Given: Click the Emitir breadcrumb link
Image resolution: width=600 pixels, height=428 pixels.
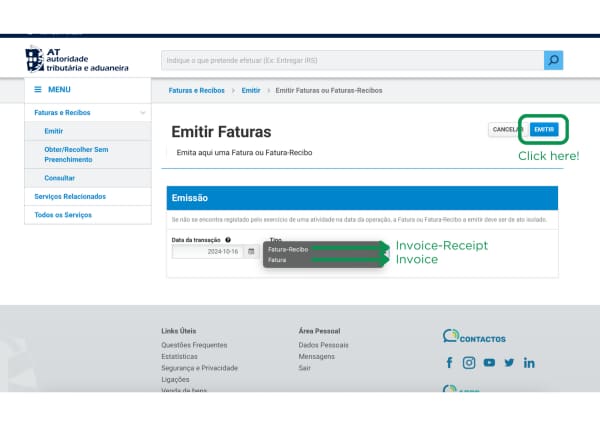Looking at the screenshot, I should tap(251, 91).
